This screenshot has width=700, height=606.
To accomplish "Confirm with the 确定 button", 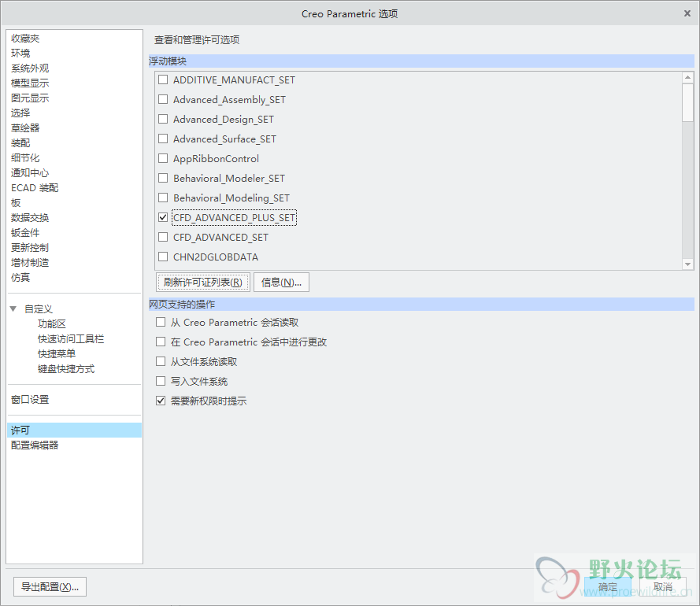I will 608,587.
